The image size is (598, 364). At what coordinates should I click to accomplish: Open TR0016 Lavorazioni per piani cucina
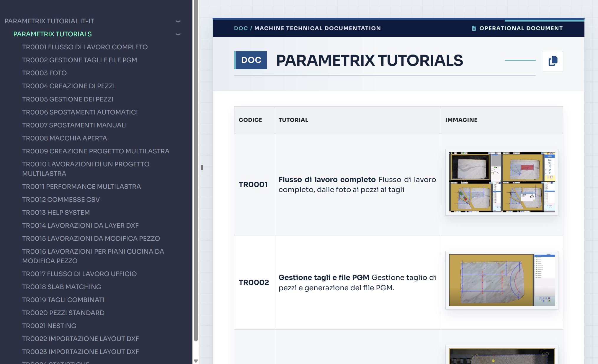93,256
